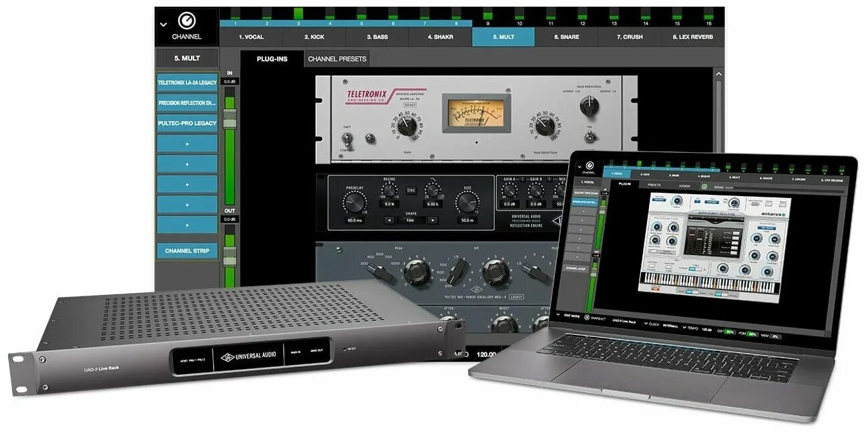Select the 6. SNARE channel tab in large window

point(566,37)
